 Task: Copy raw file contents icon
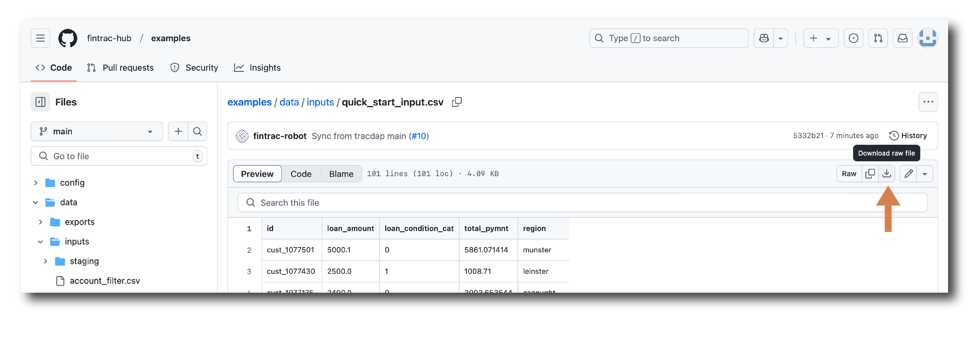870,174
